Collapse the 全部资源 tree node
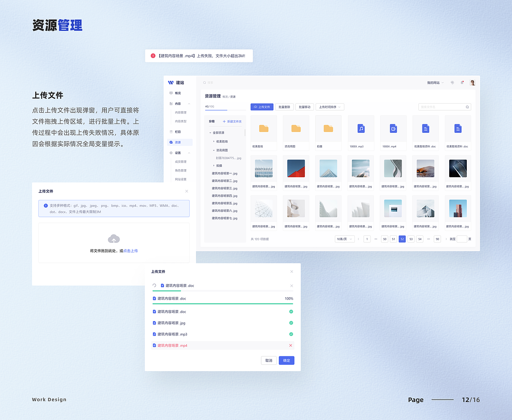Screen dimensions: 512x420 pos(210,132)
